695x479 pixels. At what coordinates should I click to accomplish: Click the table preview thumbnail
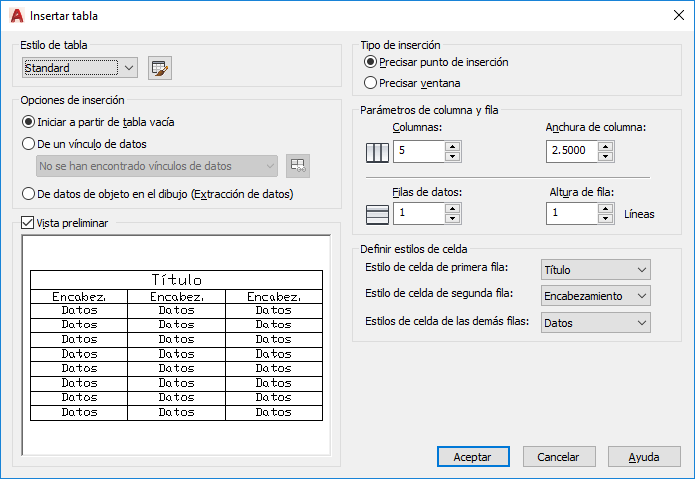click(x=176, y=345)
